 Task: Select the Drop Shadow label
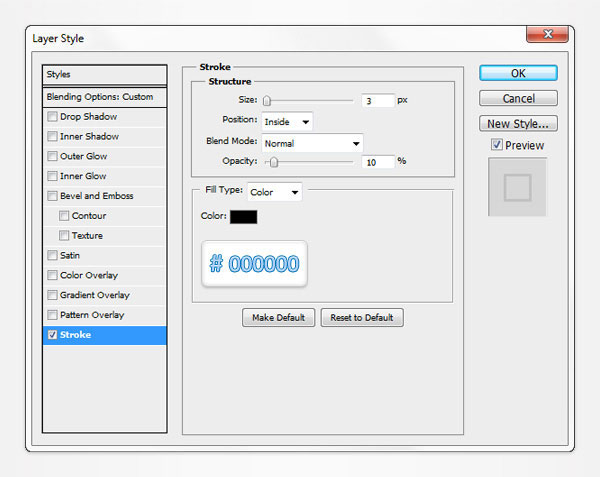[x=88, y=116]
